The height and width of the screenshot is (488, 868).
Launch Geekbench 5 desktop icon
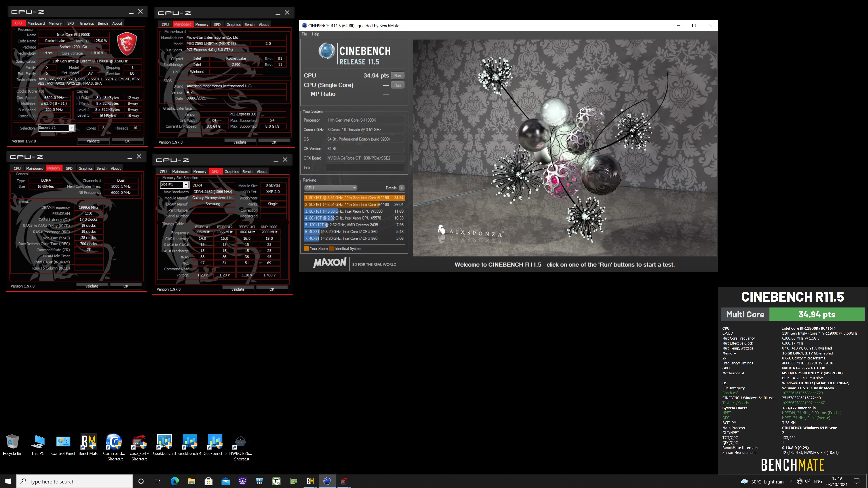coord(215,445)
